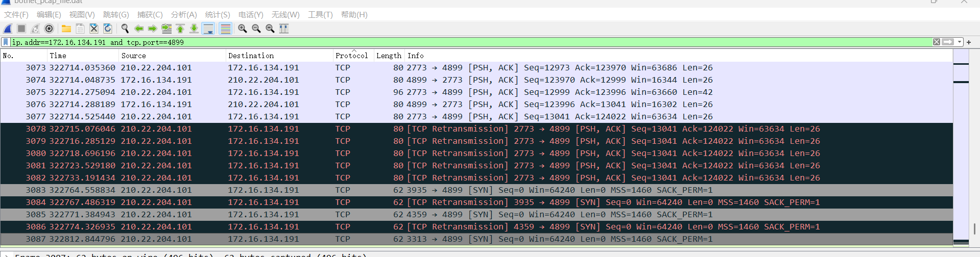Open the 电话(Y) menu

(x=251, y=15)
